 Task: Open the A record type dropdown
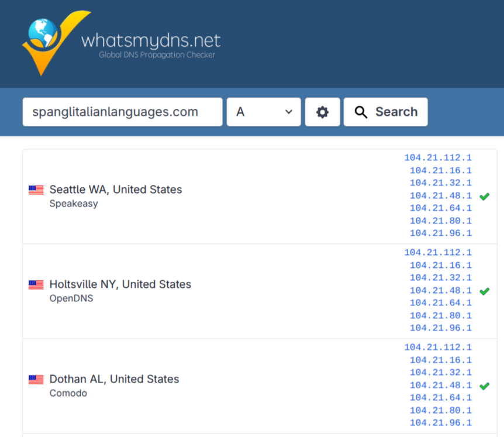[264, 112]
